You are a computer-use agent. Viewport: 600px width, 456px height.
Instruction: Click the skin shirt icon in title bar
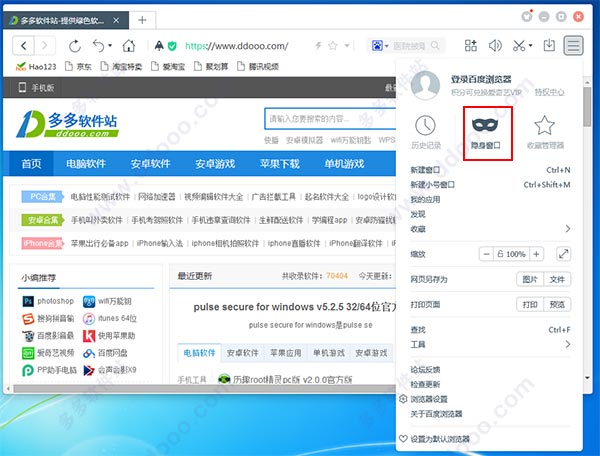coord(527,16)
